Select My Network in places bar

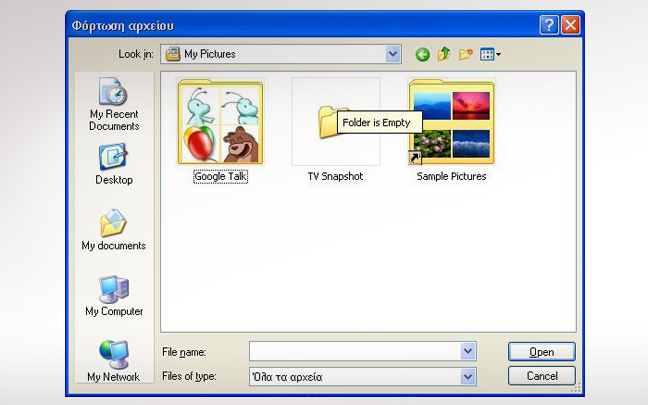click(113, 360)
